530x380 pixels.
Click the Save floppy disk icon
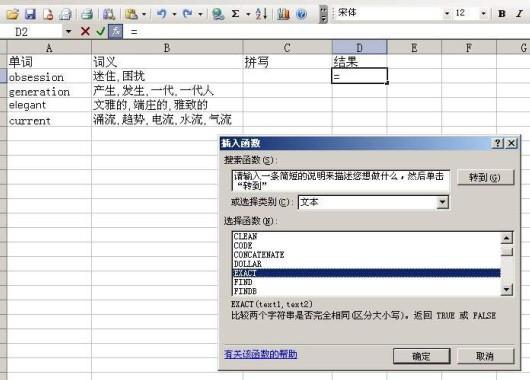(30, 14)
